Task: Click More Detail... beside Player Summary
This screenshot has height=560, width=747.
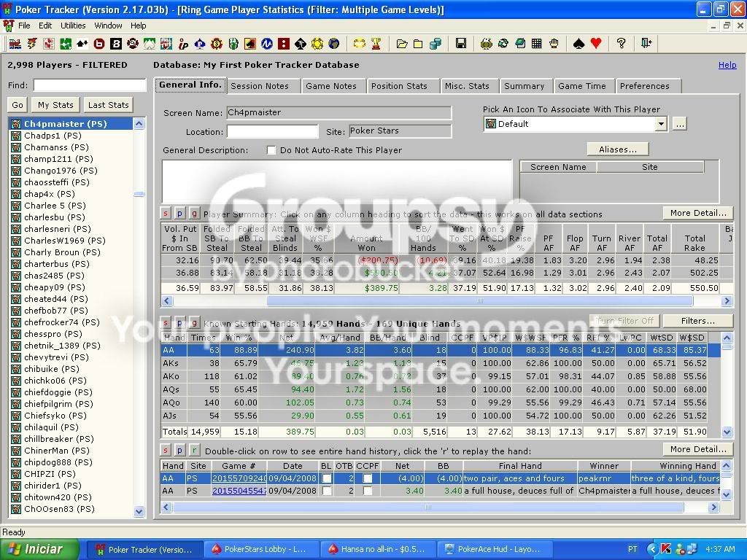Action: [x=698, y=213]
